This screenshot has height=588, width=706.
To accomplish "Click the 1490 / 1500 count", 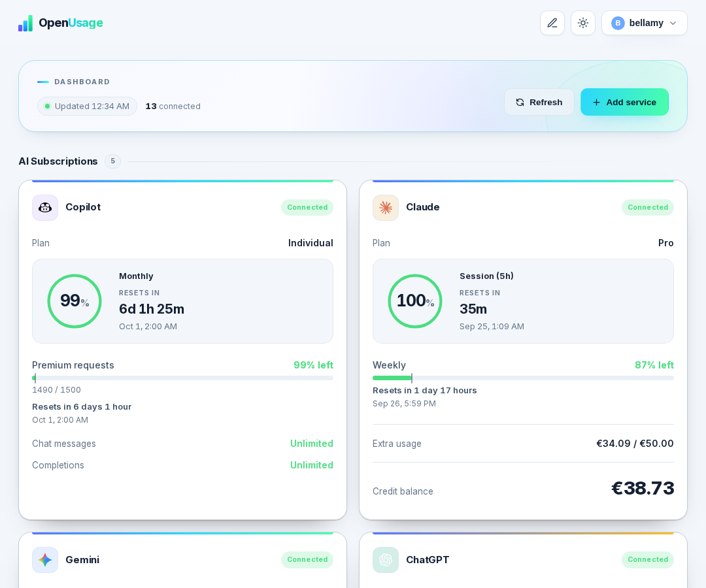I will [x=56, y=389].
